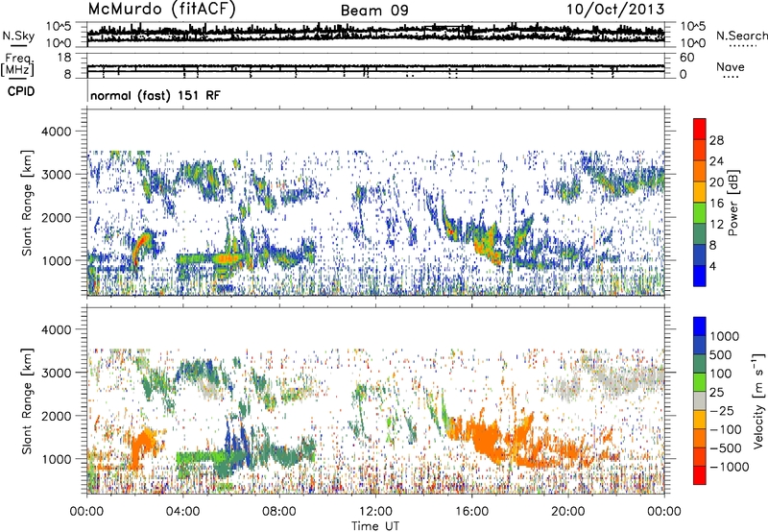Image resolution: width=768 pixels, height=532 pixels.
Task: Click the Time UT axis label
Action: [375, 526]
